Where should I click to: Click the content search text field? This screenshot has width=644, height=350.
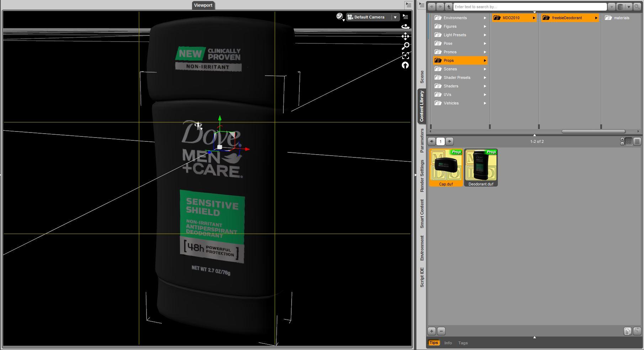[x=530, y=7]
